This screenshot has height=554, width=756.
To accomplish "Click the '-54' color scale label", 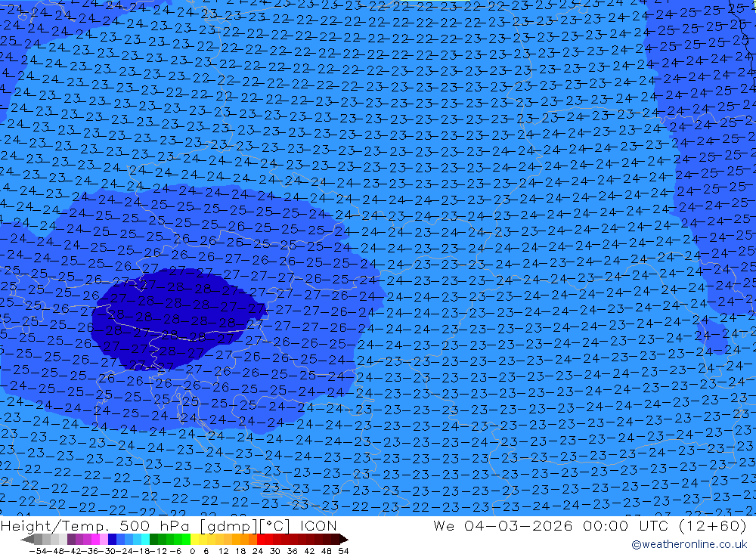I will 38,551.
